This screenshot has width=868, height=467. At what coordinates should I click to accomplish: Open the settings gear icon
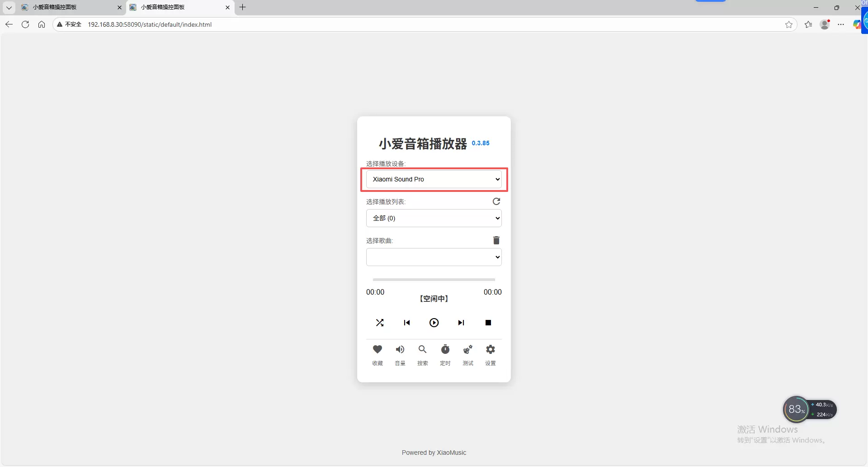click(491, 350)
